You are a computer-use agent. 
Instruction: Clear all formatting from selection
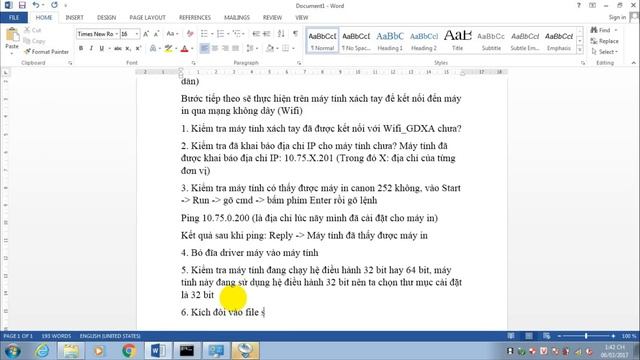coord(190,34)
